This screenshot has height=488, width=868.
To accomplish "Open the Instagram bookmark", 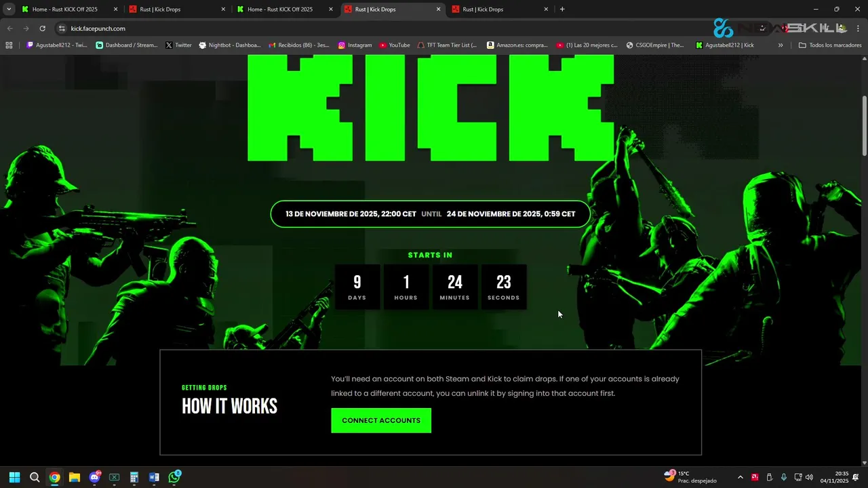I will (355, 45).
